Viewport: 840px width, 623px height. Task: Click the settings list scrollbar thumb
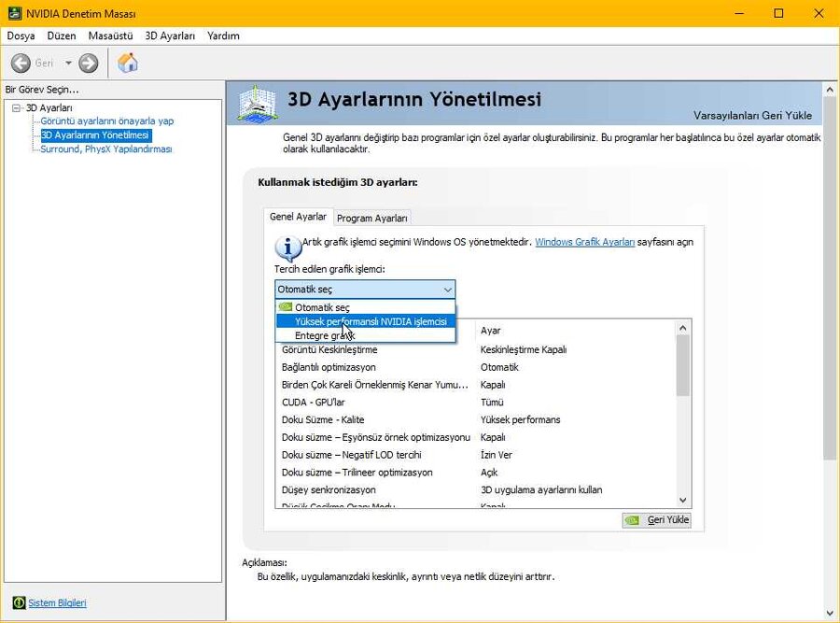(x=682, y=365)
